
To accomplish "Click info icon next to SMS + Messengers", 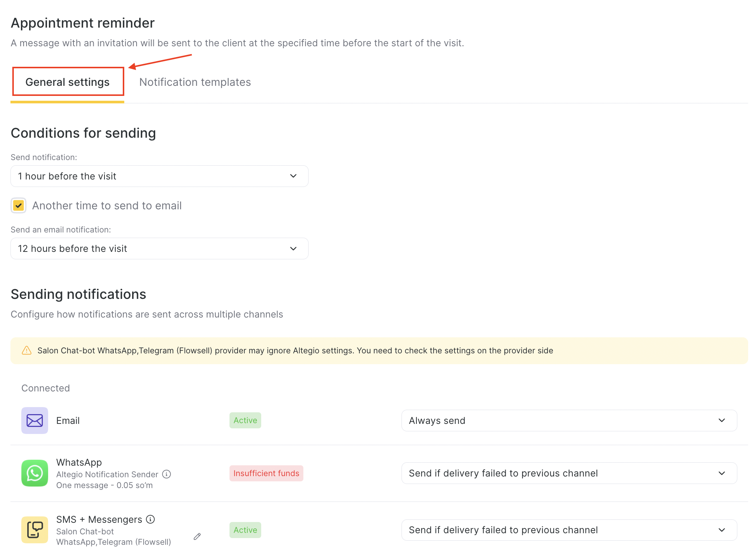I will tap(150, 519).
